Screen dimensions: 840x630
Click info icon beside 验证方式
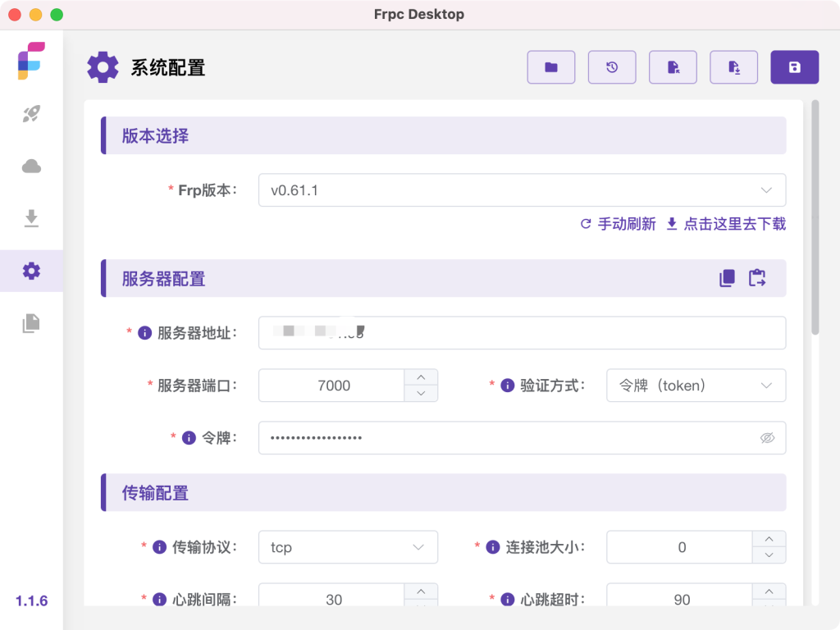tap(507, 386)
